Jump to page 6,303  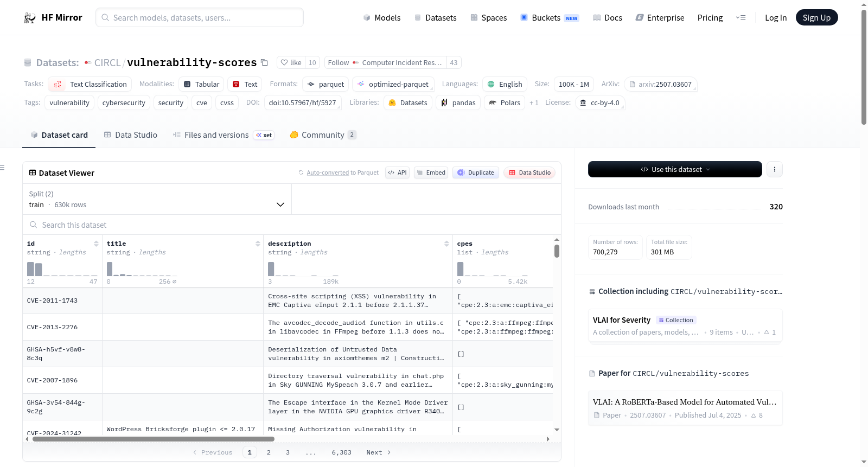coord(342,452)
